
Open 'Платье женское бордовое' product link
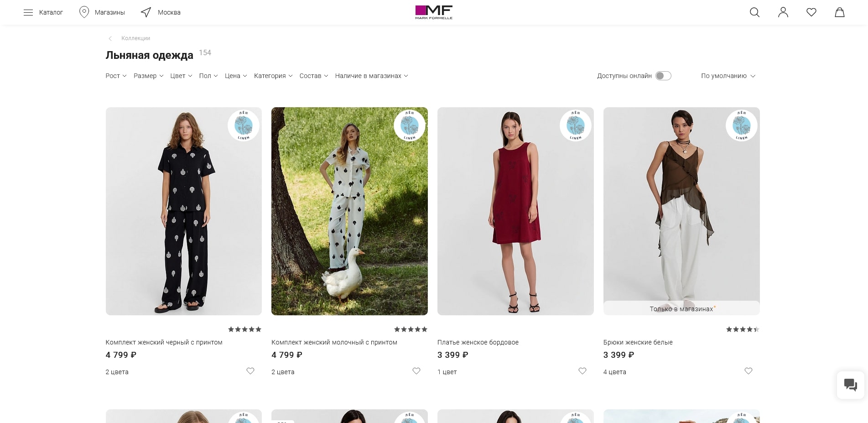tap(478, 342)
